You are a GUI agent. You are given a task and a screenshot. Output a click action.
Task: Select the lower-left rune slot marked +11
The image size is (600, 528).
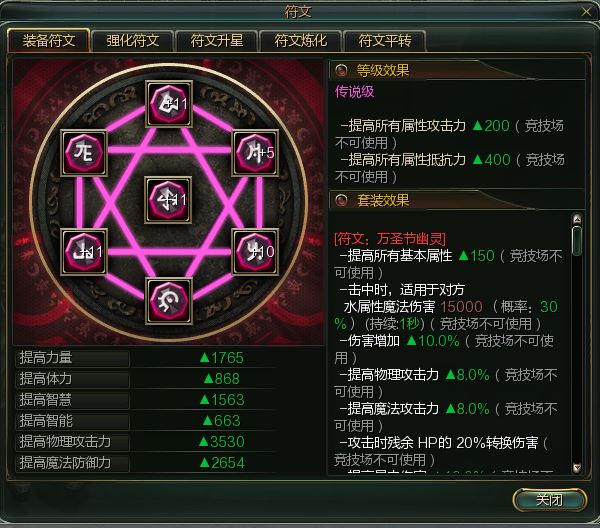click(84, 251)
